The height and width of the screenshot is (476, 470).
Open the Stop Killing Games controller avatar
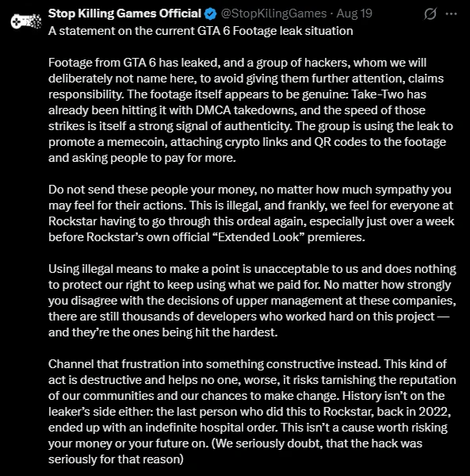[26, 21]
